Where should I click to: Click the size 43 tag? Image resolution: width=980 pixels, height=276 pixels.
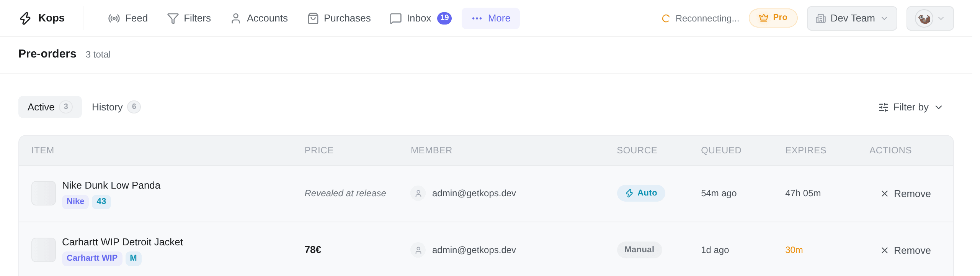(x=101, y=202)
